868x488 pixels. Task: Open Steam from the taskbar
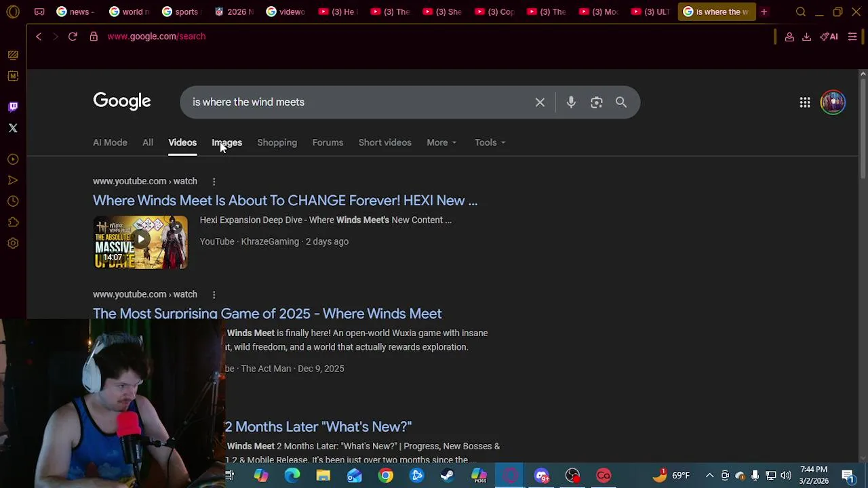click(x=448, y=475)
